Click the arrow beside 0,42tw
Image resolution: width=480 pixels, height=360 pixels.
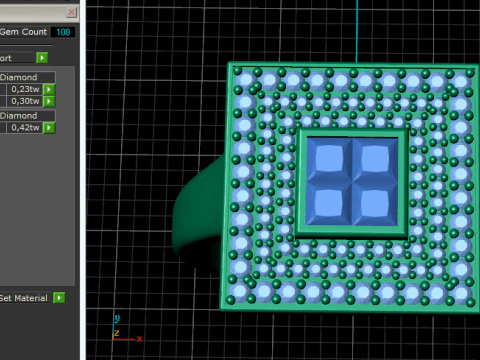coord(49,127)
